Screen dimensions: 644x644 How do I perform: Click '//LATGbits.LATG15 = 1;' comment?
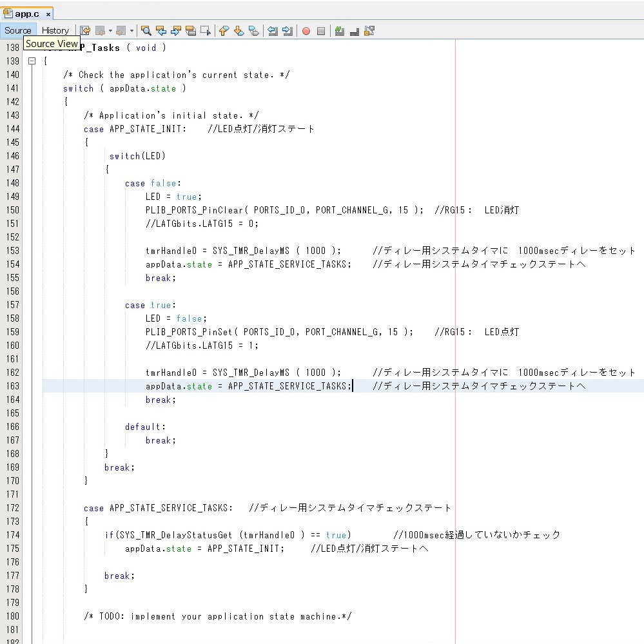202,346
